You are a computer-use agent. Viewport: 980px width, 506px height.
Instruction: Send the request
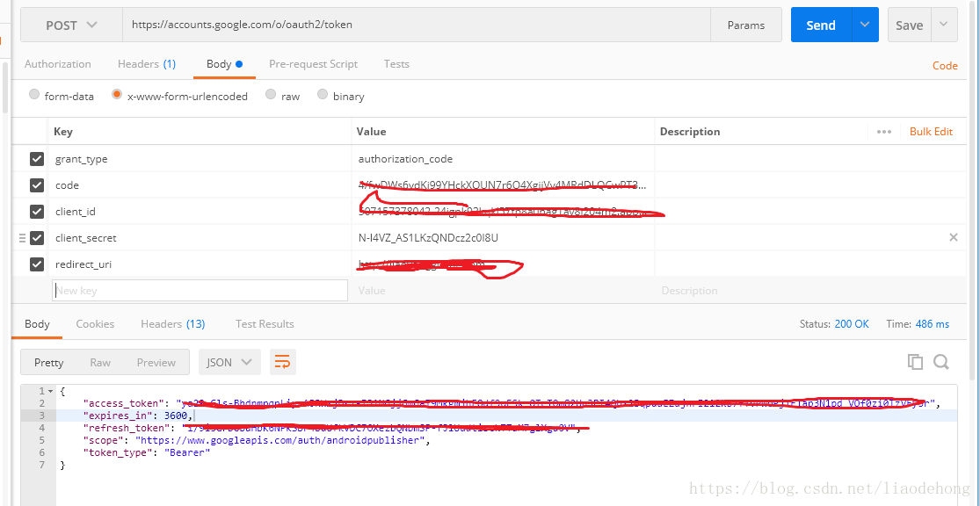(x=821, y=25)
